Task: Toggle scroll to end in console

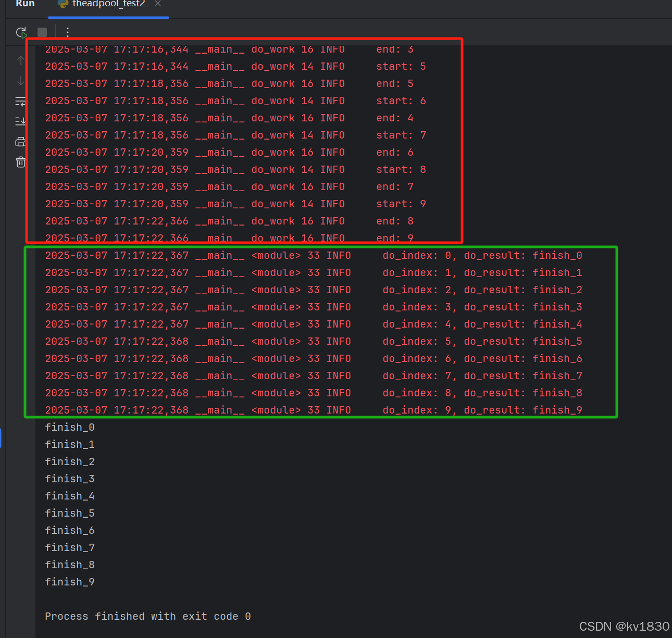Action: point(20,121)
